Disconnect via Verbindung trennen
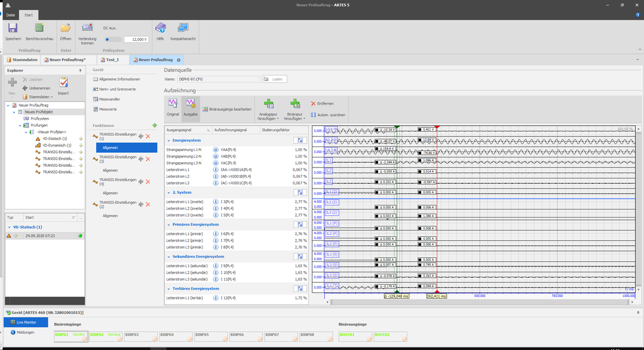 [x=87, y=33]
